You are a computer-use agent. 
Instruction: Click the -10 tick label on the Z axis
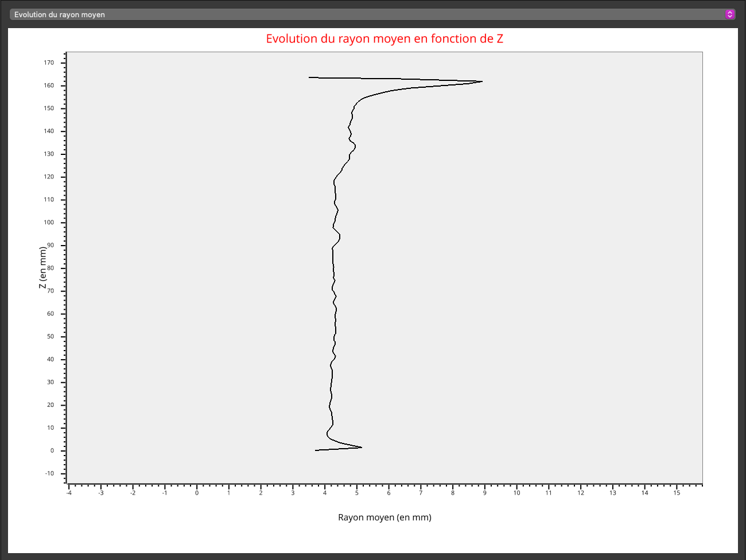49,473
